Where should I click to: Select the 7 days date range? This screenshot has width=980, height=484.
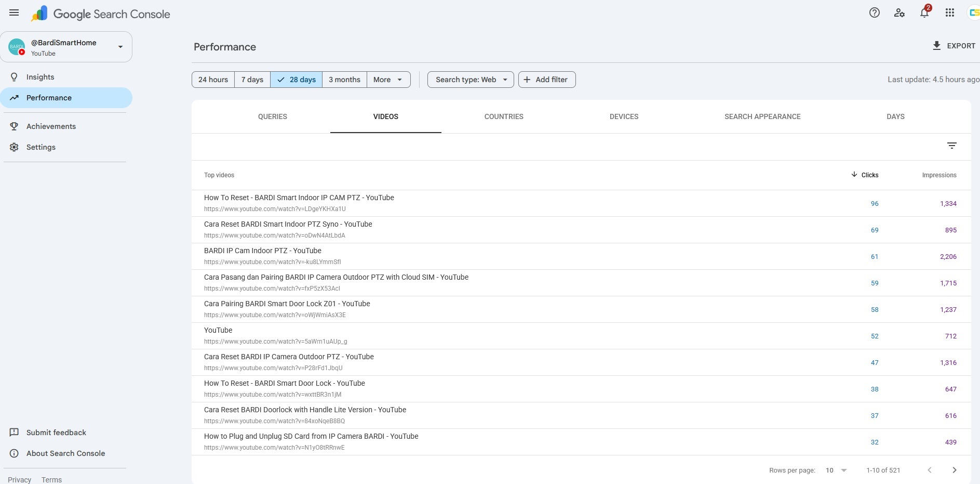coord(252,80)
